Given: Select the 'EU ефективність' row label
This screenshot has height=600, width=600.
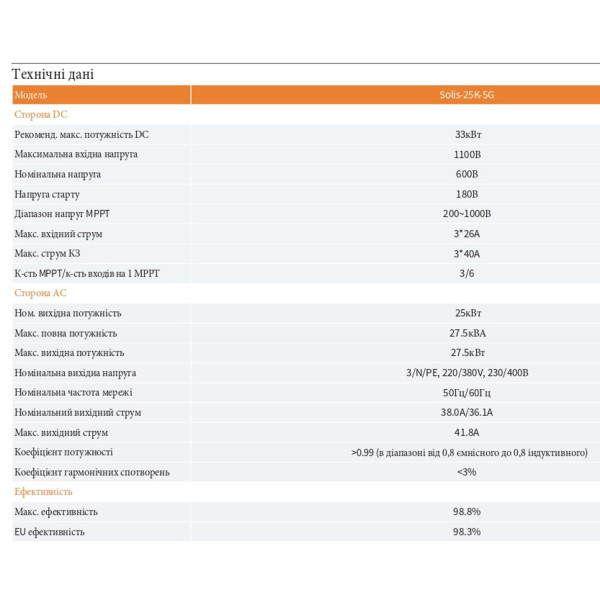Looking at the screenshot, I should pos(49,532).
